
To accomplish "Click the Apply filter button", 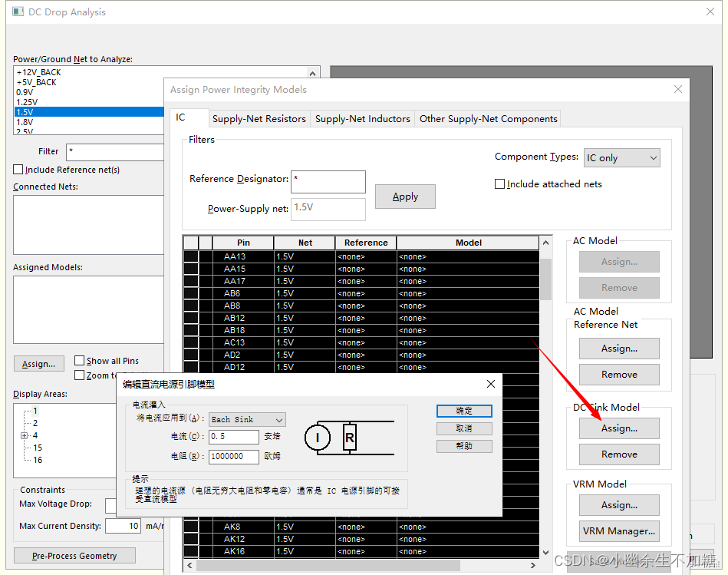I will coord(405,197).
